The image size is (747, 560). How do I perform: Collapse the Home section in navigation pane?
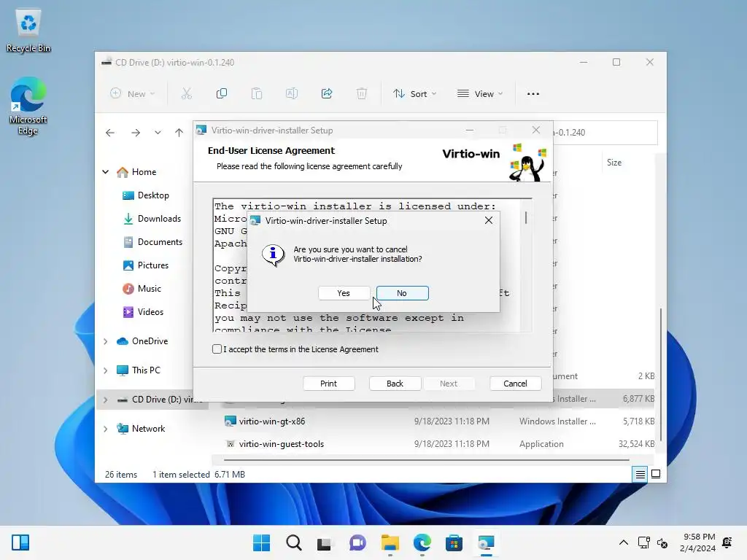coord(106,172)
